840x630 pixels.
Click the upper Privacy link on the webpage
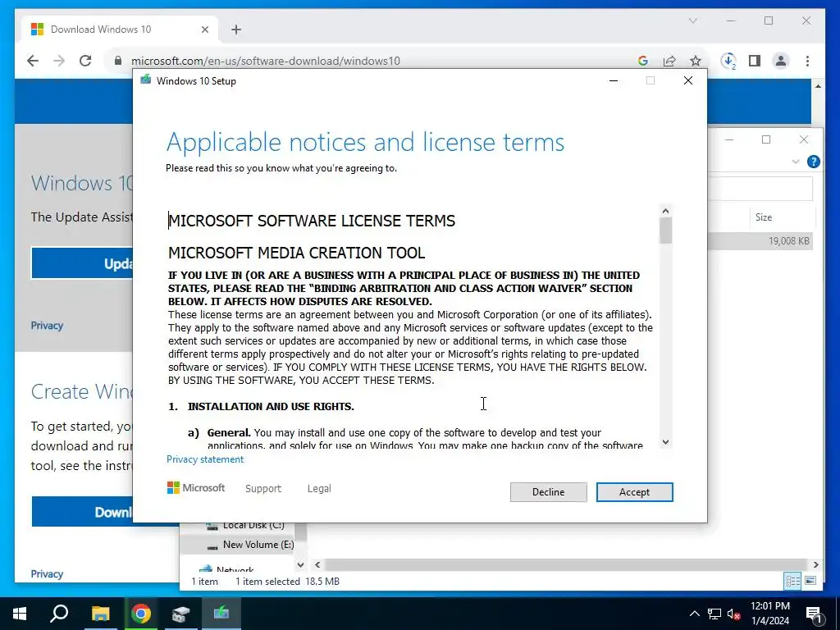click(47, 325)
